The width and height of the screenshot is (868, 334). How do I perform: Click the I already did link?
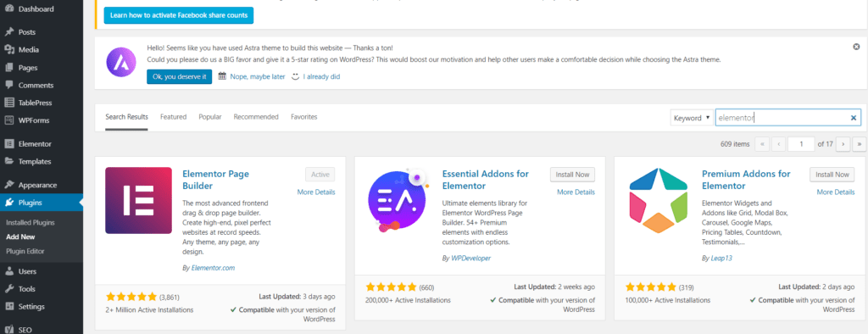tap(321, 76)
